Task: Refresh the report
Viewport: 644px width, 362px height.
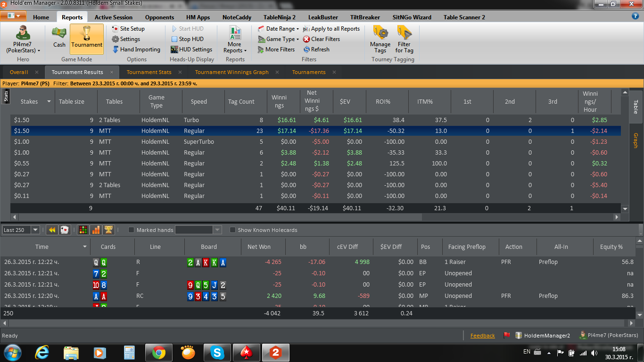Action: (316, 49)
